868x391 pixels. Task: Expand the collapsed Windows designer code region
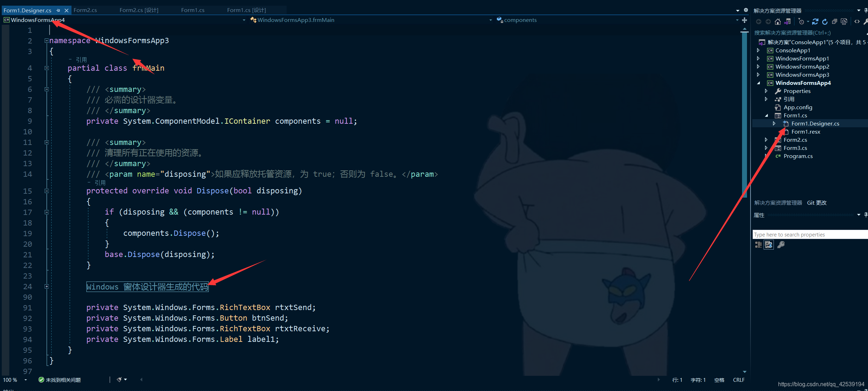pos(46,287)
